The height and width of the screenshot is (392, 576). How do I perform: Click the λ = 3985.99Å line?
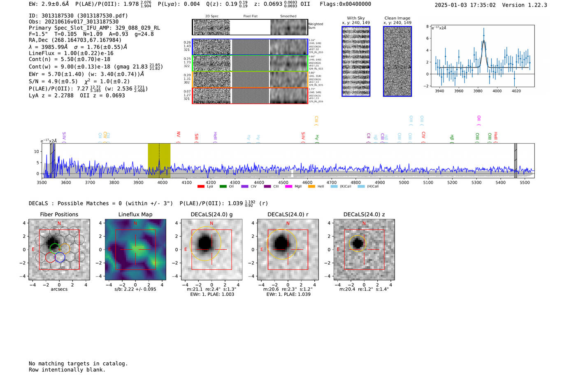click(78, 47)
